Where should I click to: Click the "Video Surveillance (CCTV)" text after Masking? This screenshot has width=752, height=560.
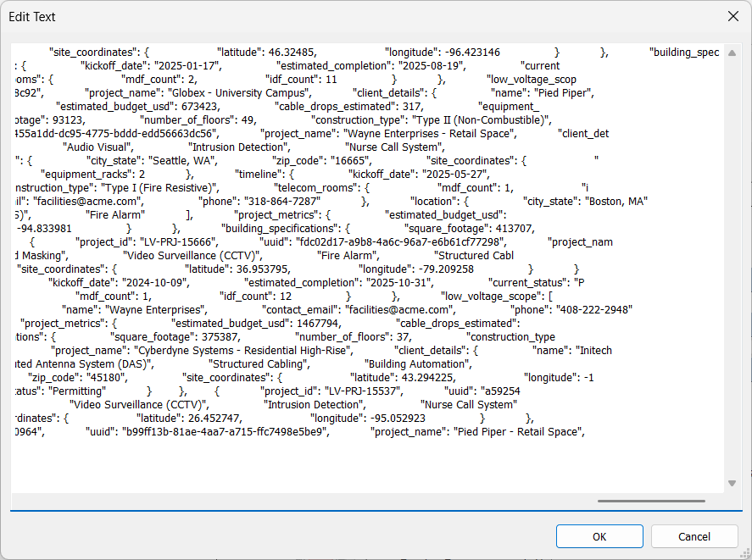click(192, 256)
